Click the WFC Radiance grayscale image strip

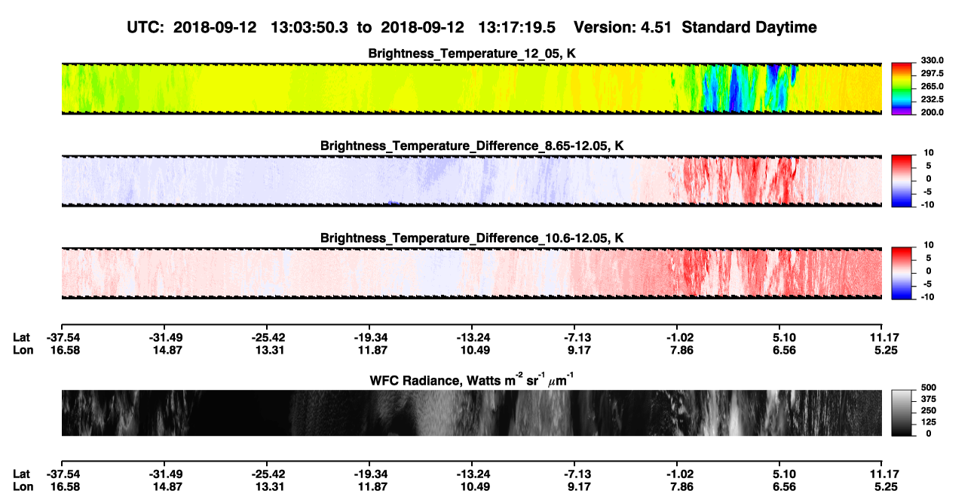click(x=471, y=413)
